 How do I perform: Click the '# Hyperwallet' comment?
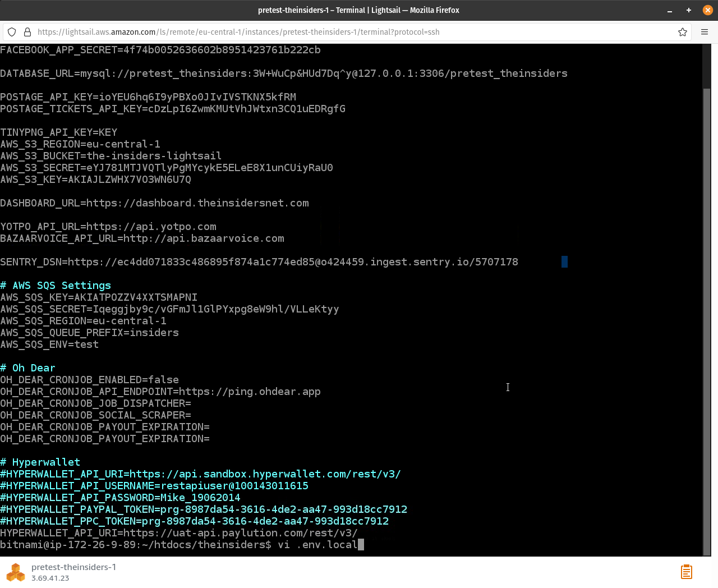click(x=40, y=462)
